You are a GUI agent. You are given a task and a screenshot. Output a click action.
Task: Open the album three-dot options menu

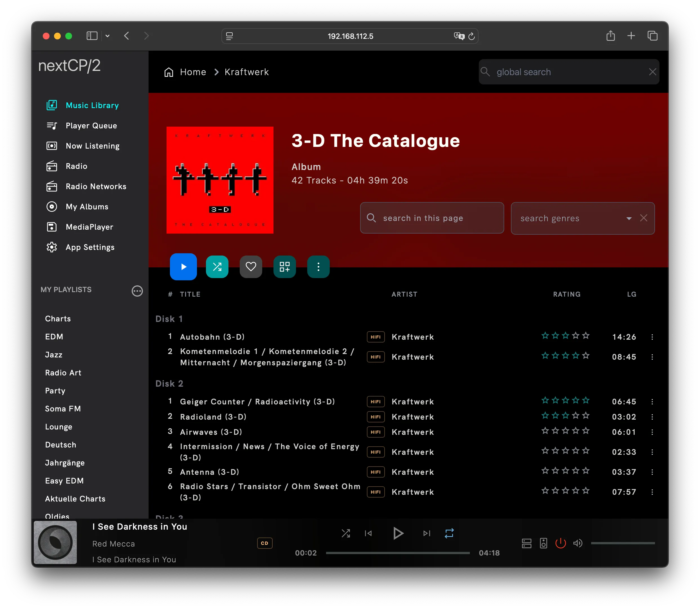click(x=318, y=267)
